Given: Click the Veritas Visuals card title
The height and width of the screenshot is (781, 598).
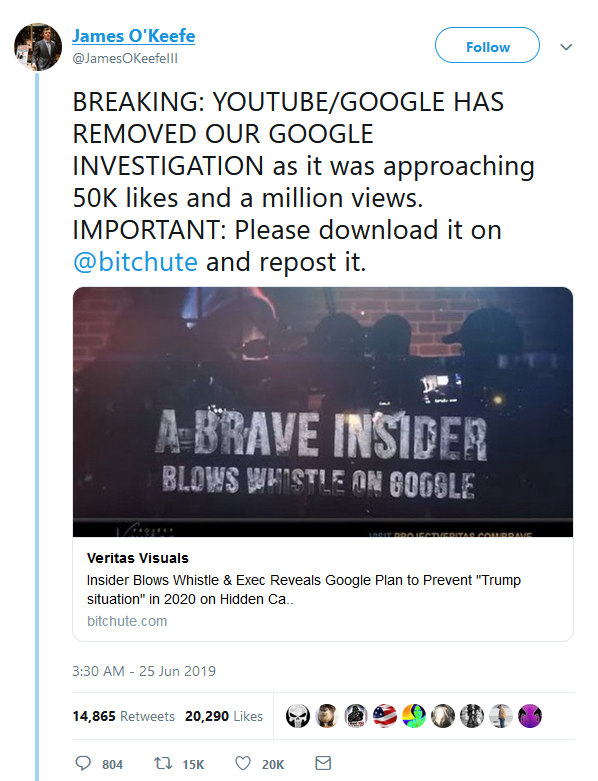Looking at the screenshot, I should point(137,558).
